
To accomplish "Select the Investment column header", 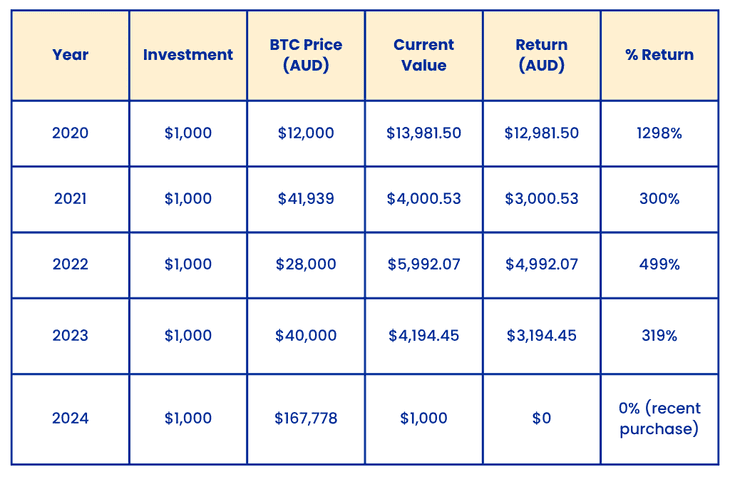I will tap(188, 55).
